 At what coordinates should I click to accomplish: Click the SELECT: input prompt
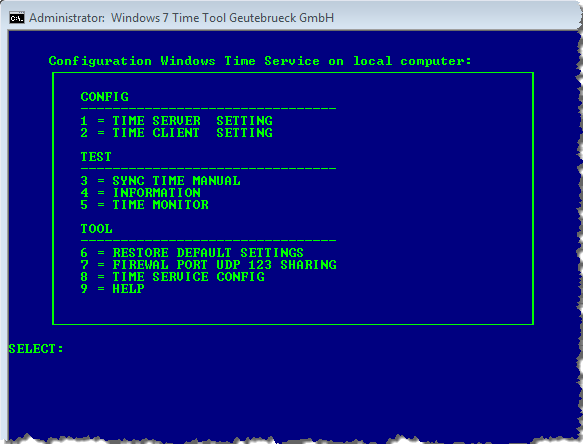[36, 349]
